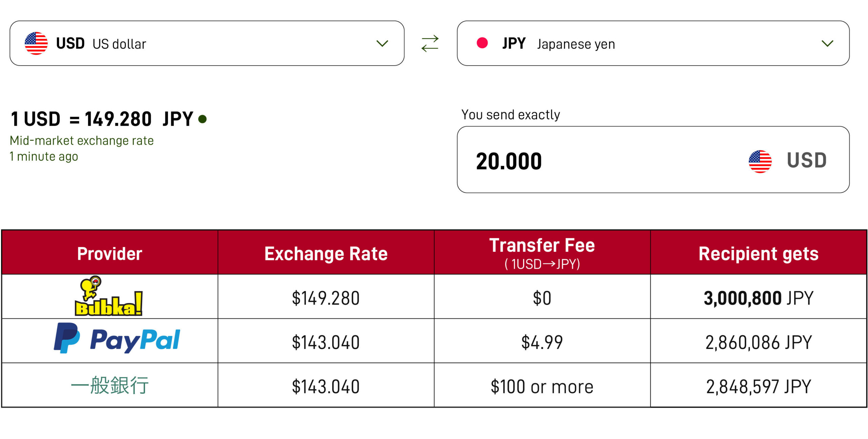Viewport: 868px width, 439px height.
Task: Click the swap currencies arrows icon
Action: click(430, 43)
